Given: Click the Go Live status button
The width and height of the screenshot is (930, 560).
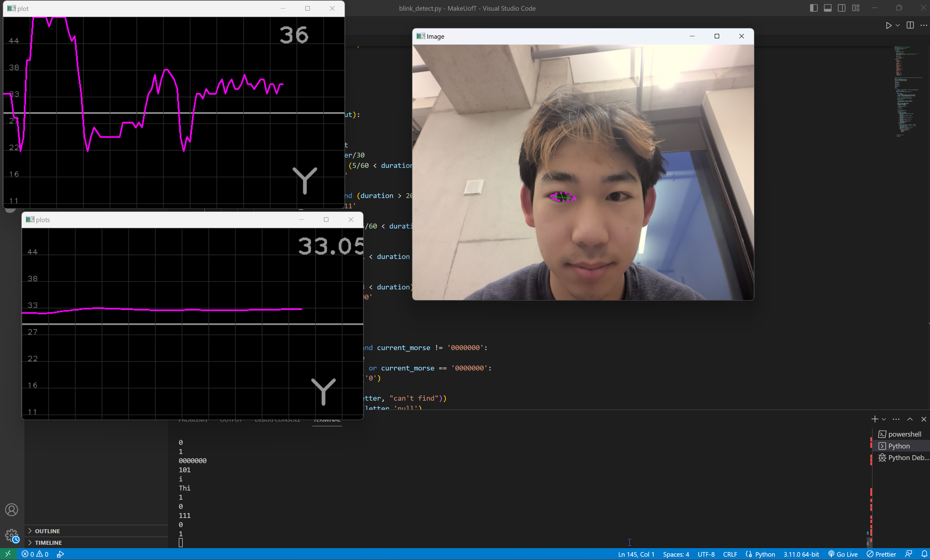Looking at the screenshot, I should (842, 554).
